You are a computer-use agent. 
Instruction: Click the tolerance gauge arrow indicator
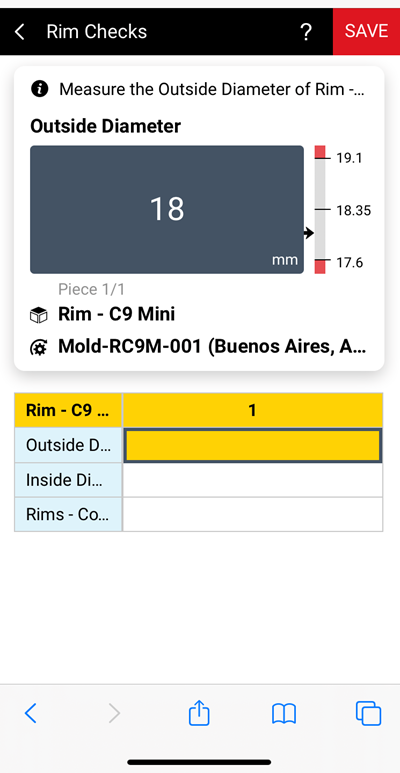pos(309,233)
